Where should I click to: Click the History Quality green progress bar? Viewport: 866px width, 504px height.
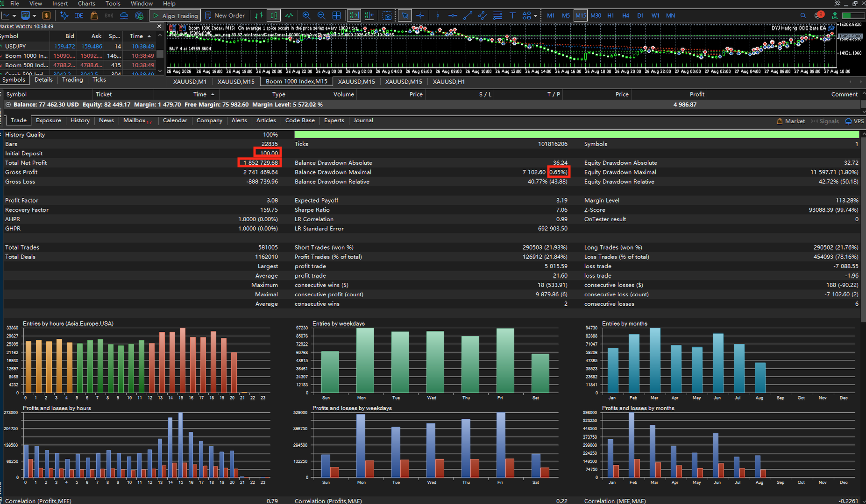pos(576,134)
